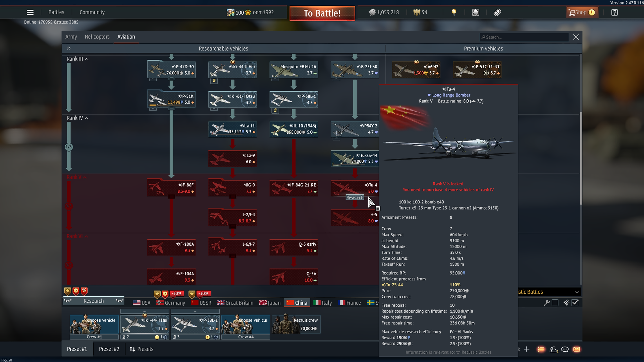Click the Golden Eagles balance 94
Image resolution: width=644 pixels, height=362 pixels.
[420, 12]
